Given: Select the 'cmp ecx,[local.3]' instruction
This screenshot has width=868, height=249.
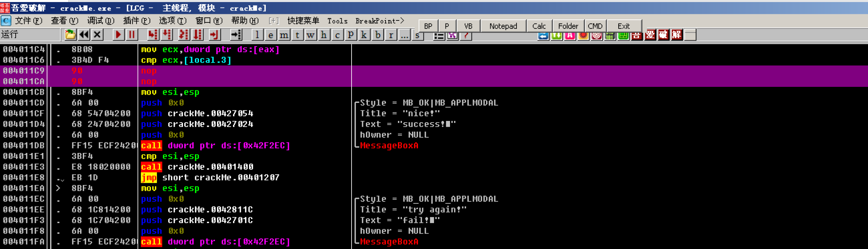Looking at the screenshot, I should [x=186, y=60].
